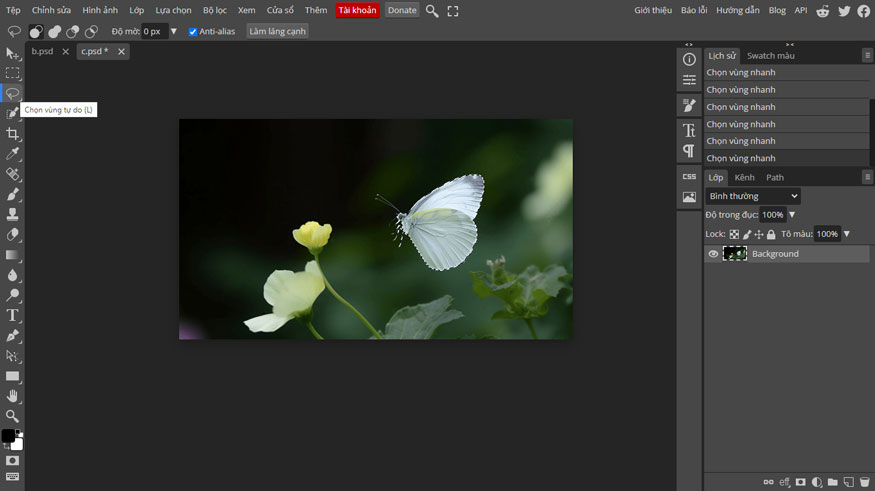The image size is (875, 491).
Task: Select the Crop tool
Action: point(12,134)
